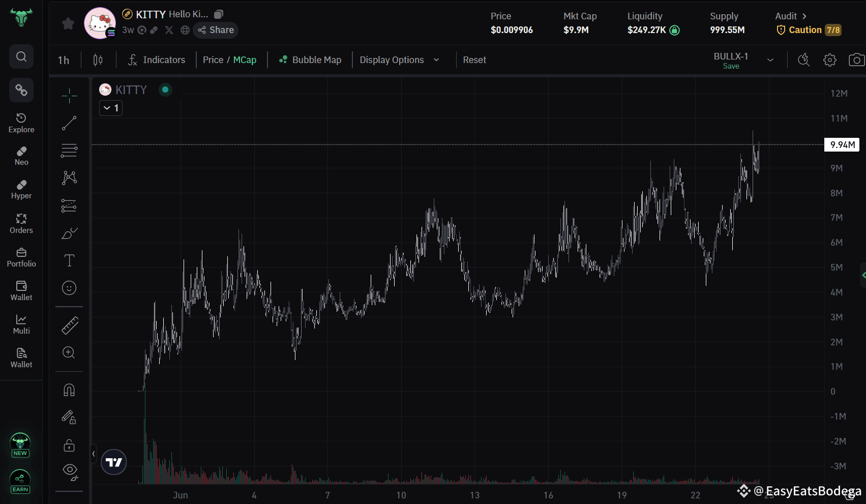The image size is (866, 504).
Task: Open the search icon in the left sidebar
Action: [21, 56]
